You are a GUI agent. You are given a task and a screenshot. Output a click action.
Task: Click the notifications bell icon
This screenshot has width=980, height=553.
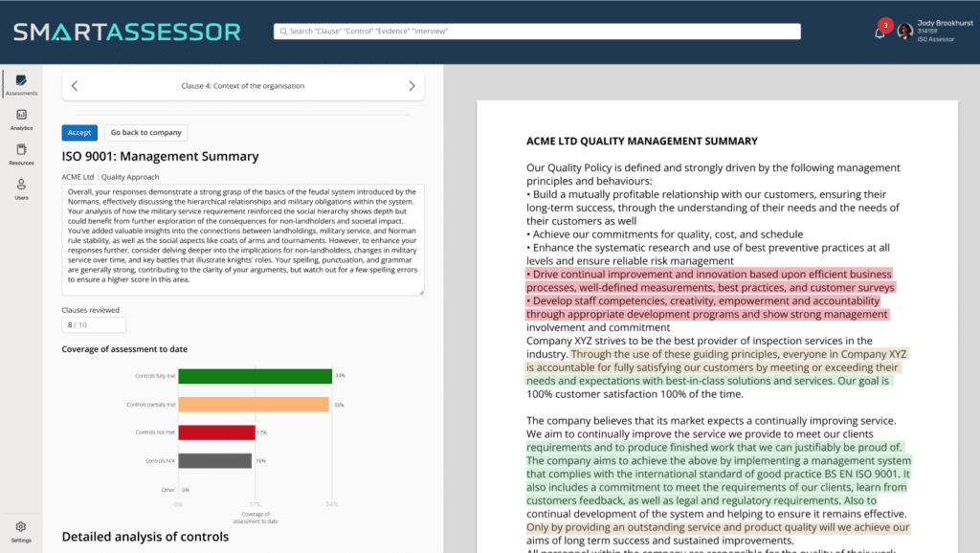[x=880, y=33]
